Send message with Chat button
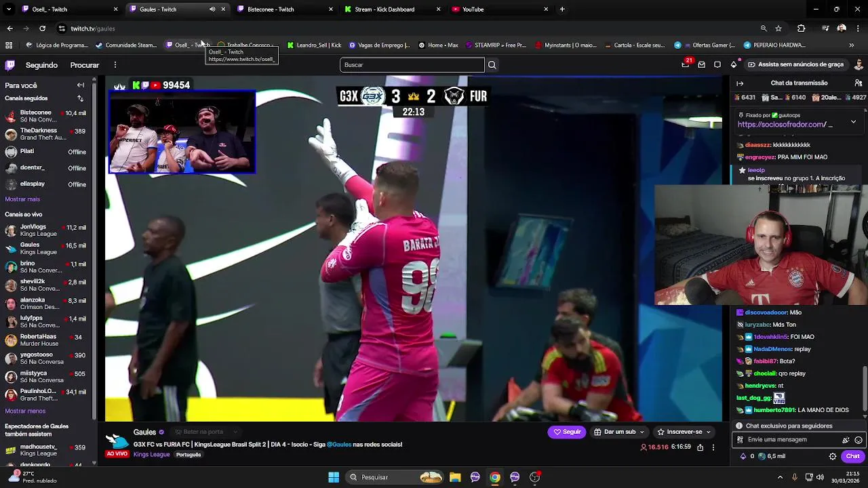The height and width of the screenshot is (488, 868). tap(852, 456)
